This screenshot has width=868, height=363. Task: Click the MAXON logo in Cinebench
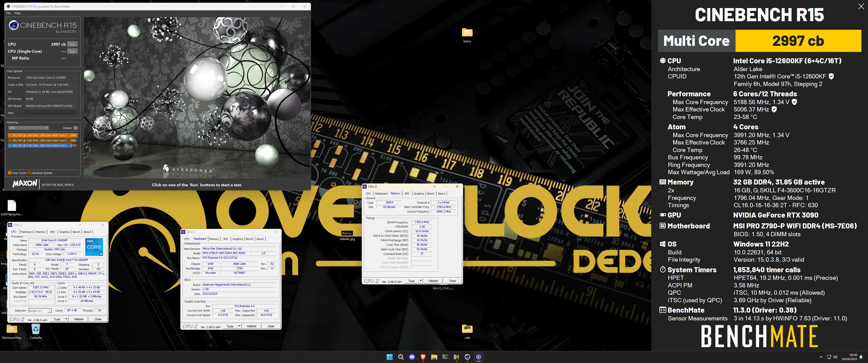pos(25,184)
